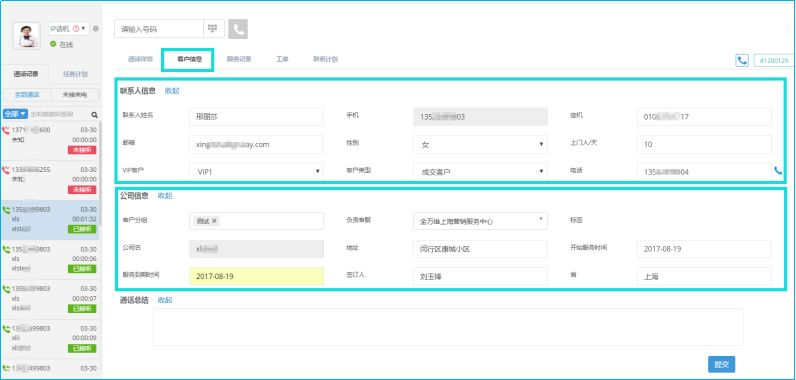Click the #1200129 ticket number button
This screenshot has height=380, width=796.
tap(773, 60)
